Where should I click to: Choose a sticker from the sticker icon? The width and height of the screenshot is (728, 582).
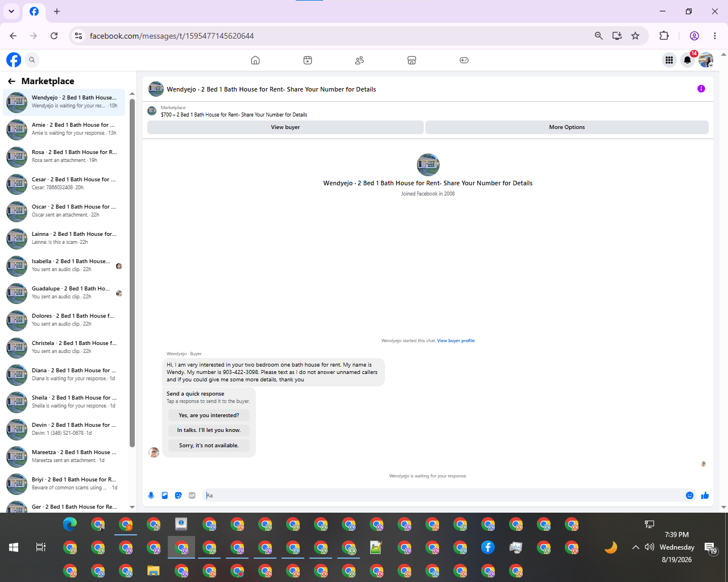pyautogui.click(x=179, y=496)
